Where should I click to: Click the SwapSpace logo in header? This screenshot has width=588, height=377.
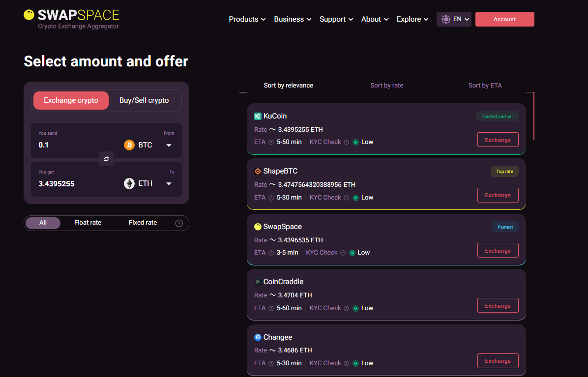pos(71,19)
